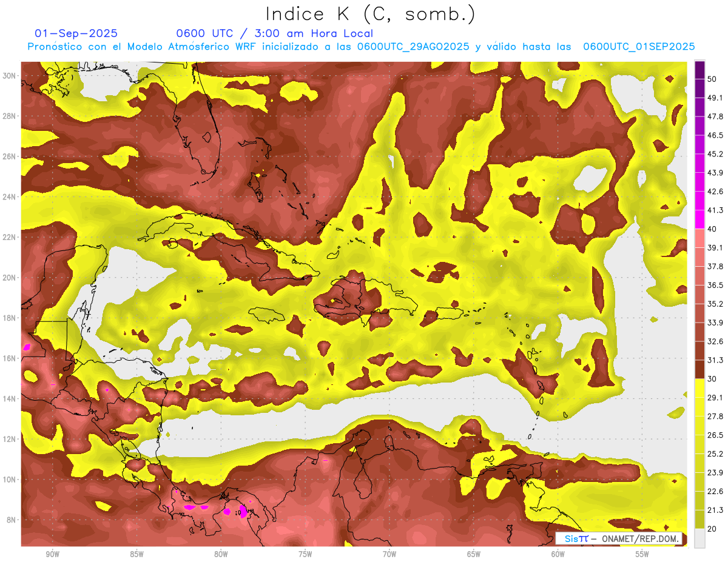Click the colorbar value 36.5
This screenshot has height=562, width=728.
715,285
